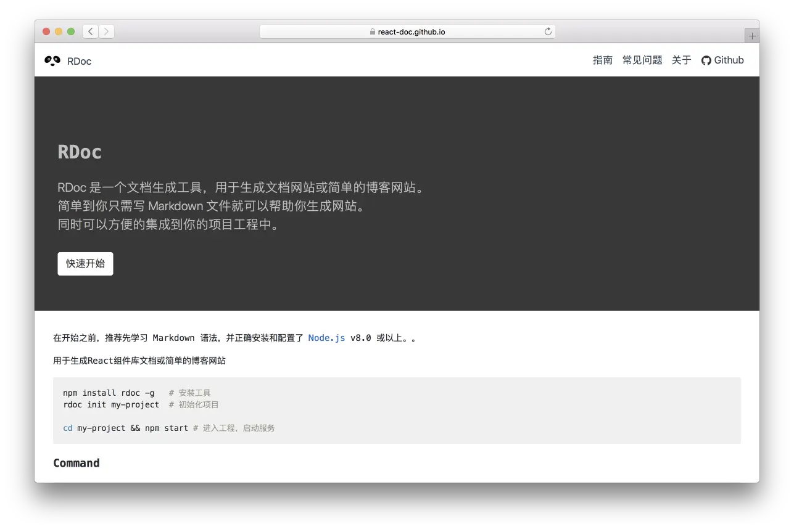Viewport: 794px width, 532px height.
Task: Click the Command section heading
Action: point(77,463)
